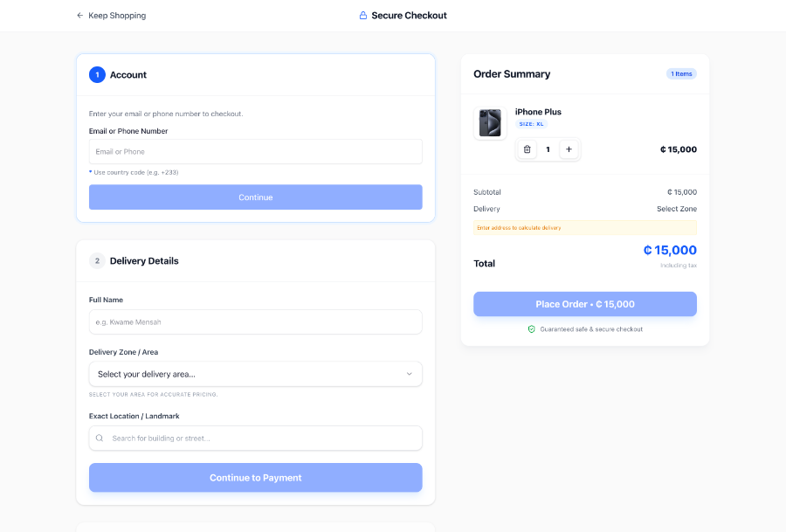Click the Keep Shopping link

[117, 16]
